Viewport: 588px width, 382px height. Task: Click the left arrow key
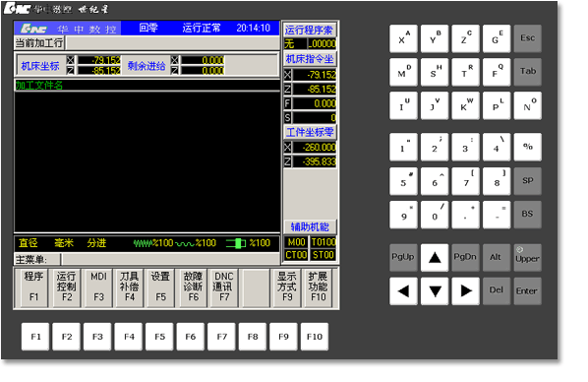[x=403, y=290]
